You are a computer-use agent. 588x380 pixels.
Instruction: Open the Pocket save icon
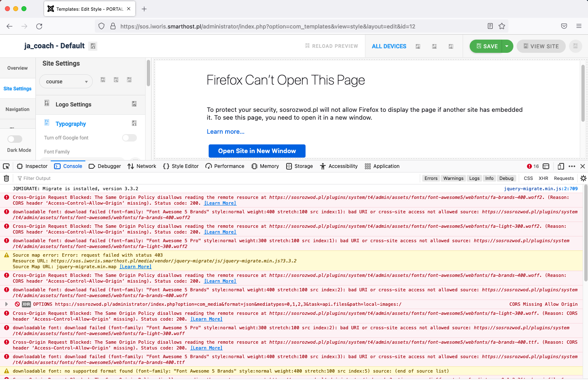click(x=564, y=26)
